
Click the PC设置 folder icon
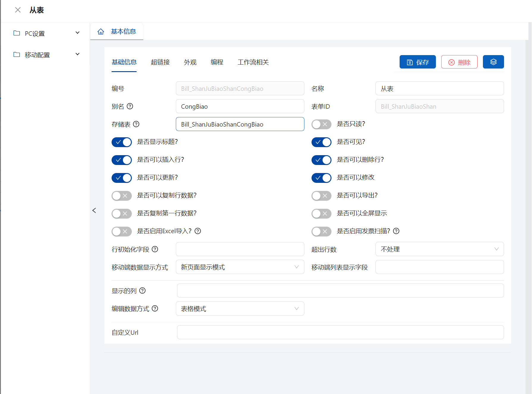pos(17,33)
